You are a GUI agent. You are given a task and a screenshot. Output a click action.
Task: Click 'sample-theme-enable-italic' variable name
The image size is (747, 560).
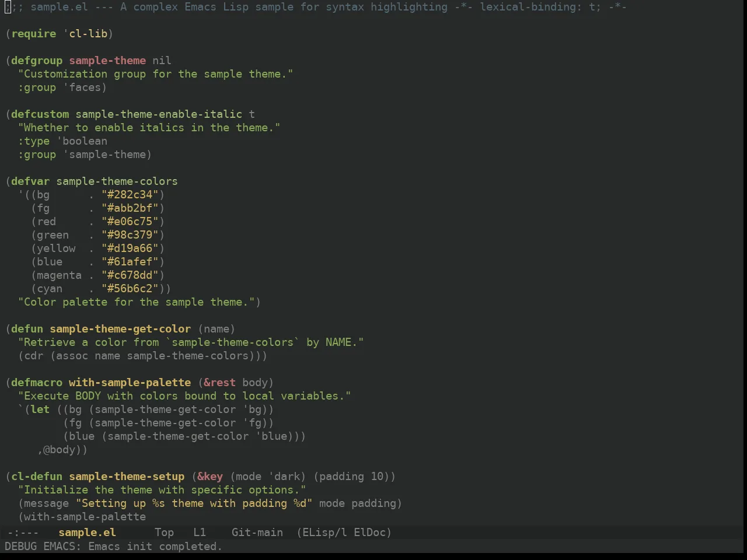click(x=159, y=114)
